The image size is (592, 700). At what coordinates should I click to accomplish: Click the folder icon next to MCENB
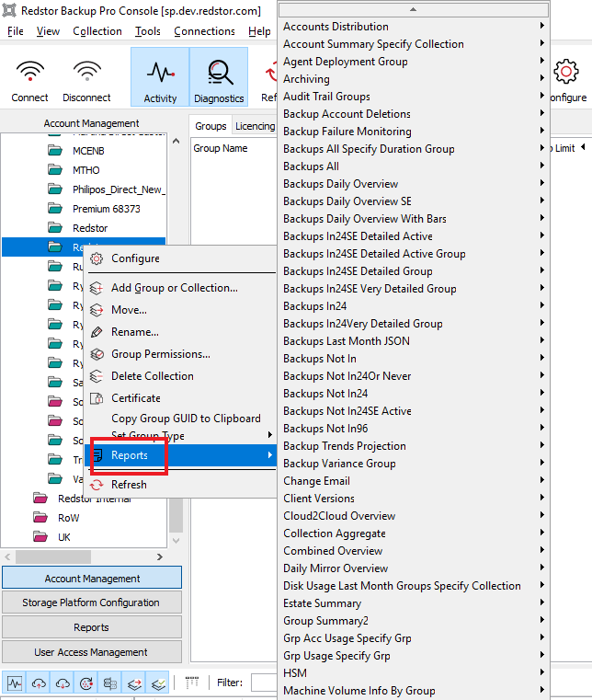click(x=55, y=151)
